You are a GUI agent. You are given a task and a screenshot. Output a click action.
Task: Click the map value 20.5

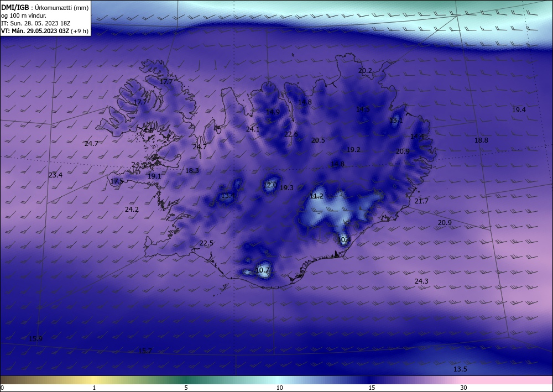318,140
